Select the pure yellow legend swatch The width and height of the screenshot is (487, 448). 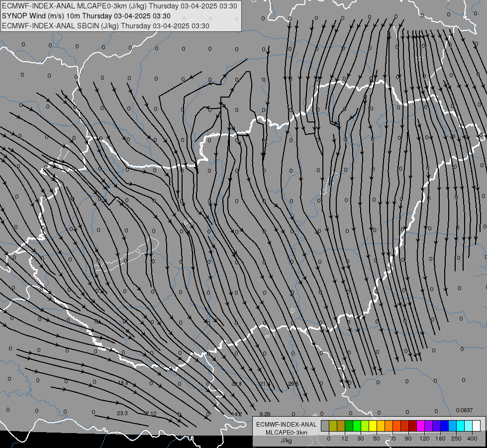pos(373,426)
